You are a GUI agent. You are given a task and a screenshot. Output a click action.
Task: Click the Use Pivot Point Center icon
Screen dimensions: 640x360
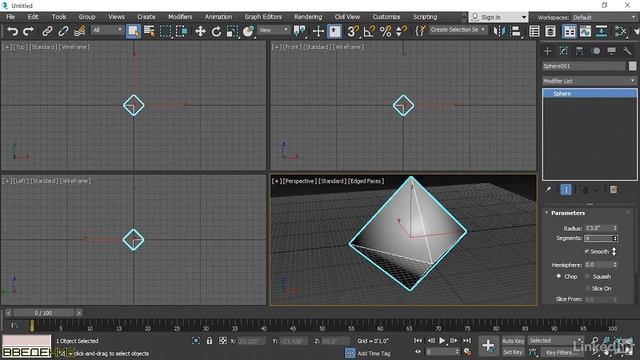coord(300,31)
